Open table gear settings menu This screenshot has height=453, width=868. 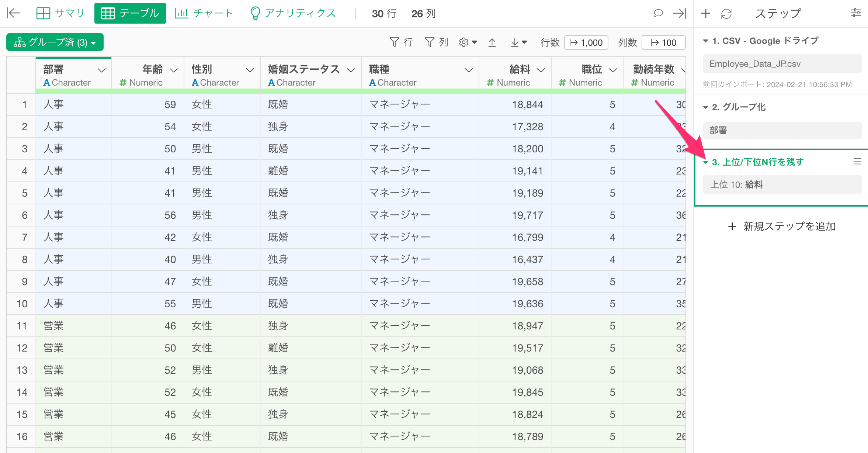coord(468,42)
